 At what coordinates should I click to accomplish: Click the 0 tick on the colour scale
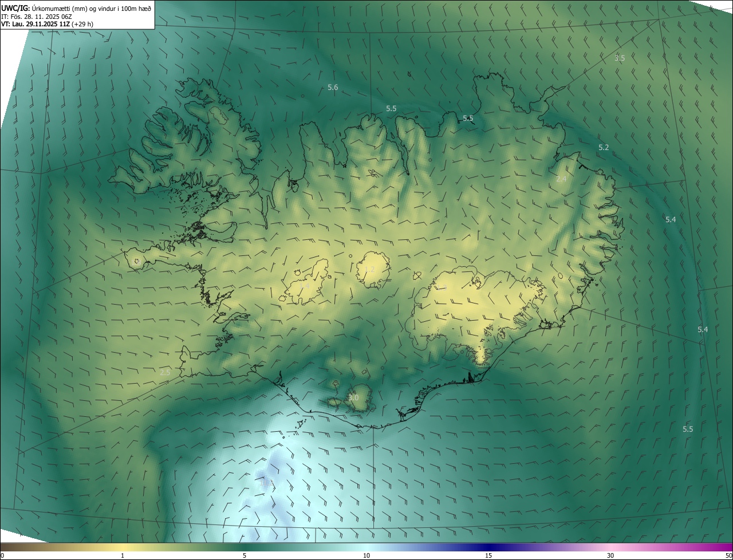click(x=2, y=555)
